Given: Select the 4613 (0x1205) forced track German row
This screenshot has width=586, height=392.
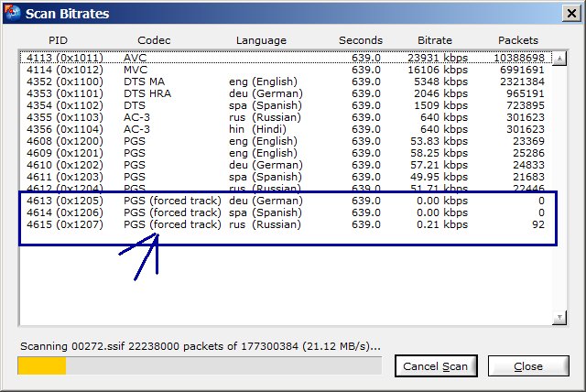Looking at the screenshot, I should click(x=286, y=201).
